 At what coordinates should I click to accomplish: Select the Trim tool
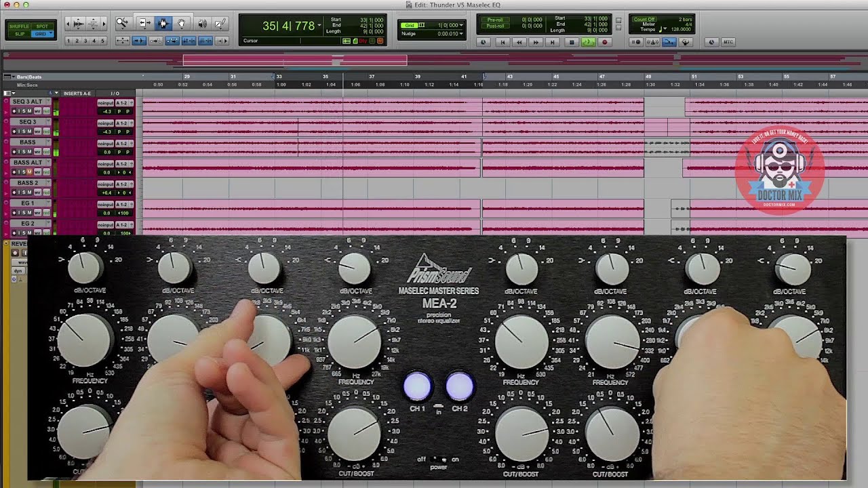(x=144, y=23)
